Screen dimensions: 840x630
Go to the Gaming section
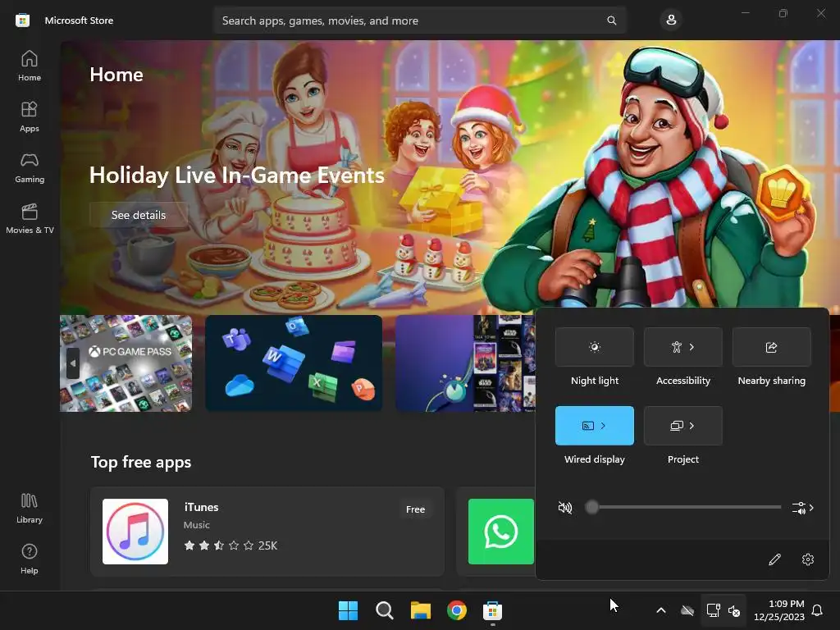click(30, 167)
